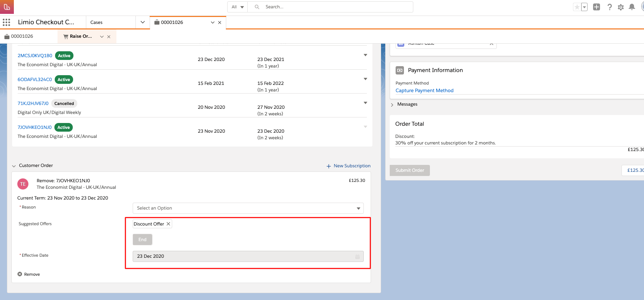Click the 15 Feb 2021 start date
Screen dimensions: 644x300
coord(211,83)
